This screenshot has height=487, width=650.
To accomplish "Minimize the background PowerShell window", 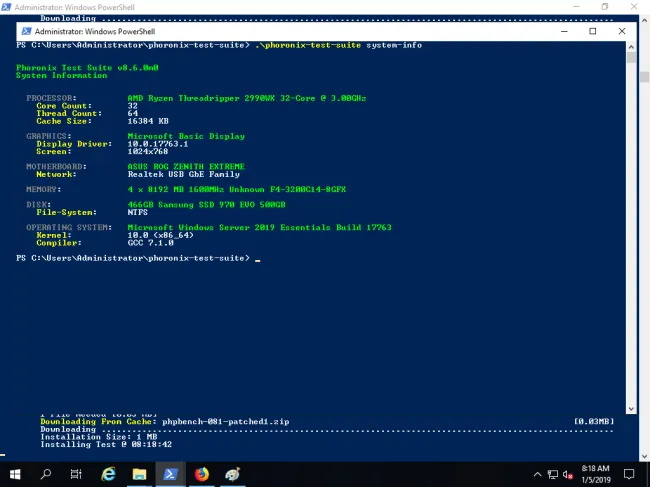I will pos(576,7).
